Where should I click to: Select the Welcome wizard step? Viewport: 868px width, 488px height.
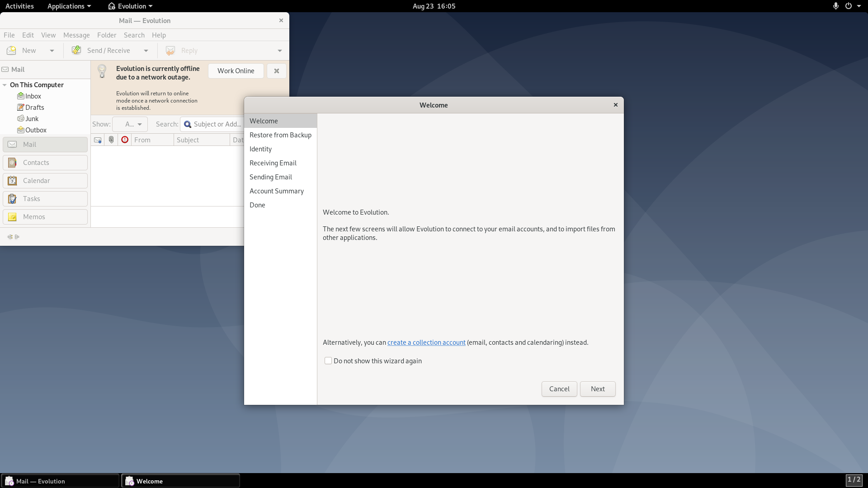pyautogui.click(x=280, y=121)
